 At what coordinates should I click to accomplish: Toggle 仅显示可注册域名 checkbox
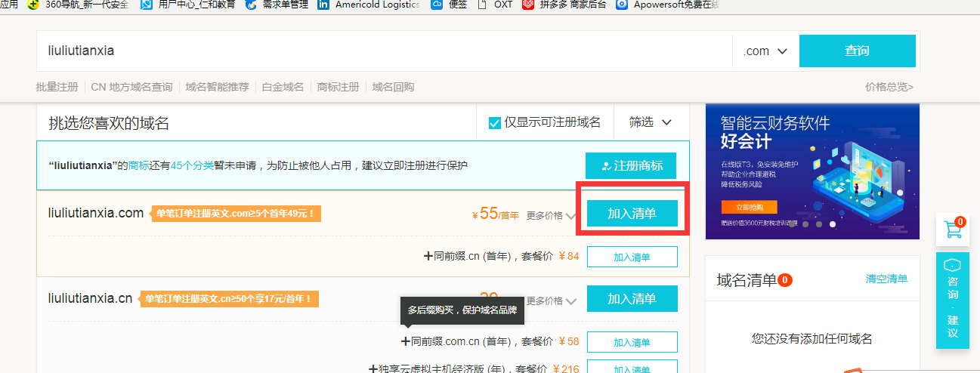(x=495, y=122)
